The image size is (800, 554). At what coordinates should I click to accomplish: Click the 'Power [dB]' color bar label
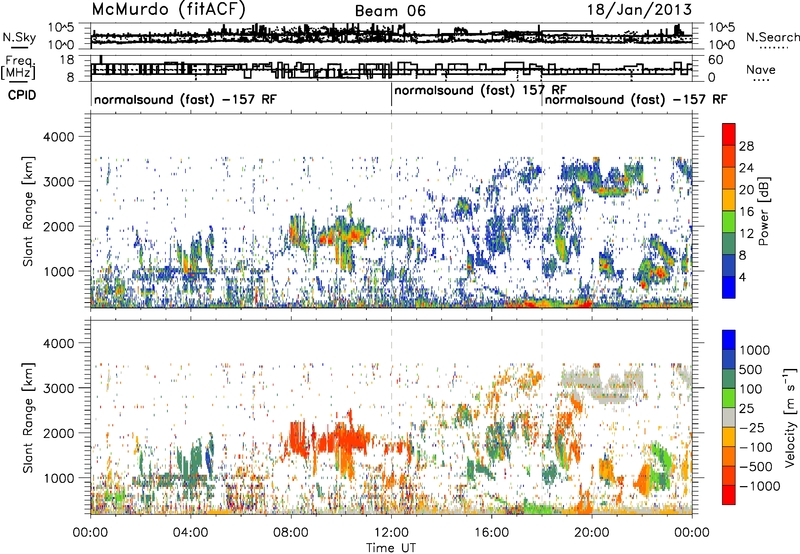click(763, 211)
